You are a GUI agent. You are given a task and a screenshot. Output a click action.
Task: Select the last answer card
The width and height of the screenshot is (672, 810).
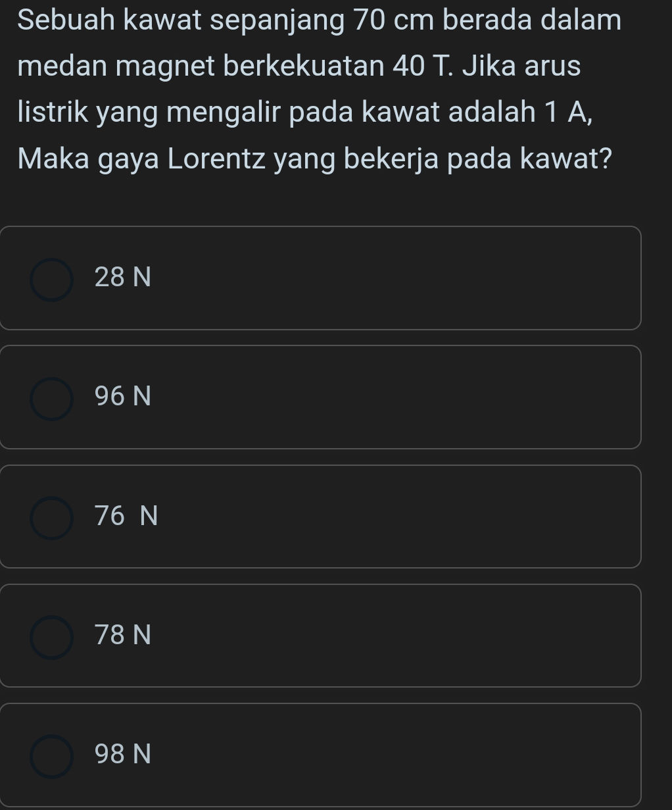[x=321, y=755]
